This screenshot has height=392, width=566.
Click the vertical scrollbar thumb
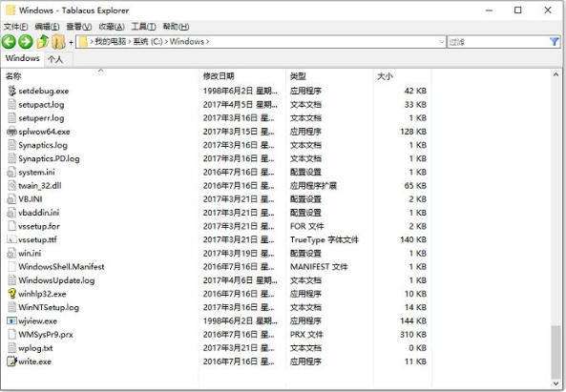pos(556,352)
